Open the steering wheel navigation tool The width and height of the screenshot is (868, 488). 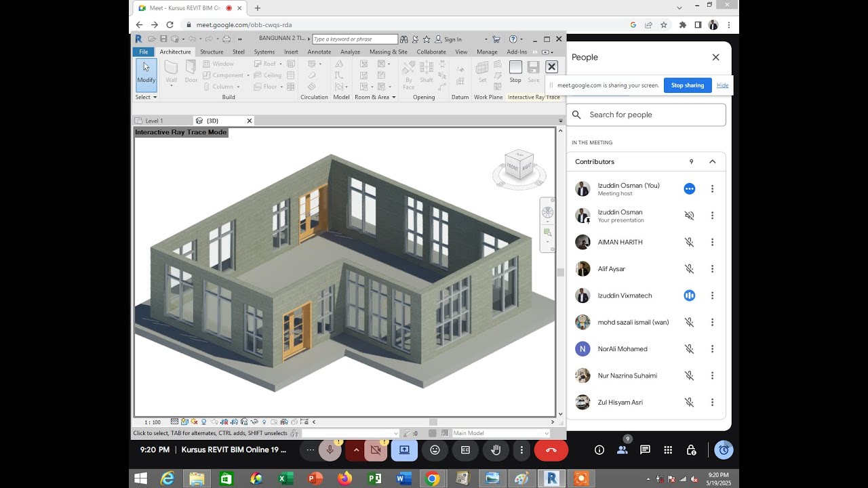click(x=547, y=212)
